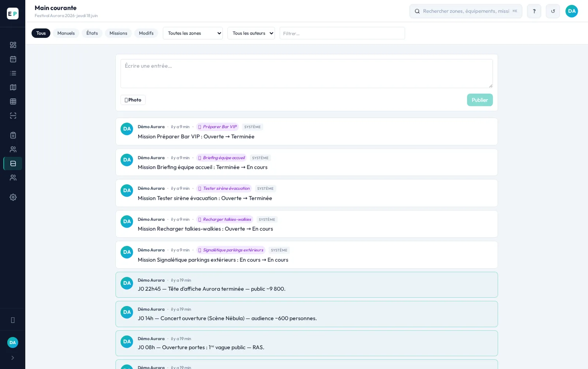Open the Tous les auteurs dropdown
This screenshot has height=369, width=588.
pyautogui.click(x=251, y=33)
